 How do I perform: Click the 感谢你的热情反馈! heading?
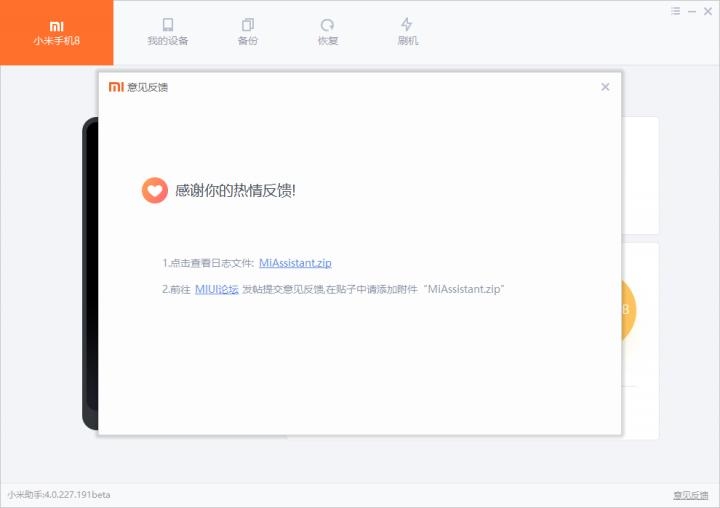pyautogui.click(x=235, y=190)
